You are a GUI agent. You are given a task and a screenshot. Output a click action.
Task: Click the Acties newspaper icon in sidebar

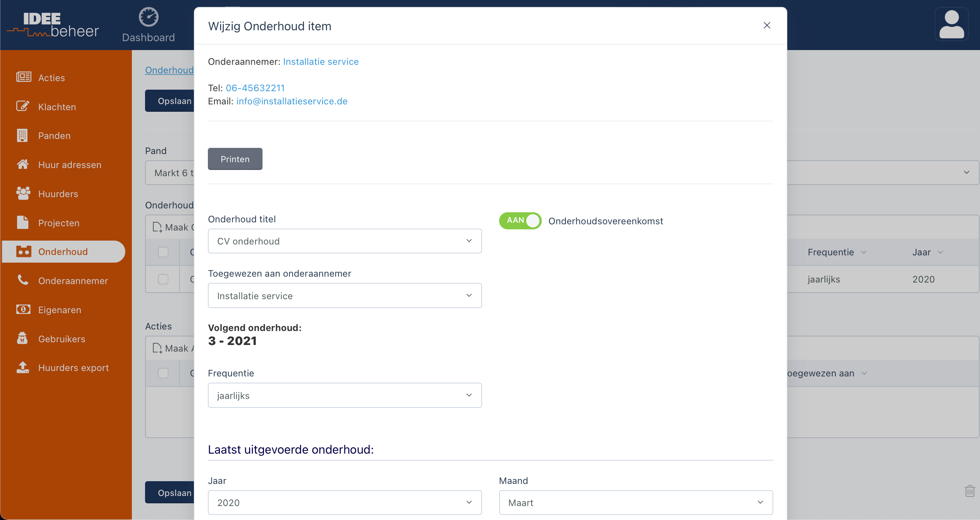[24, 77]
